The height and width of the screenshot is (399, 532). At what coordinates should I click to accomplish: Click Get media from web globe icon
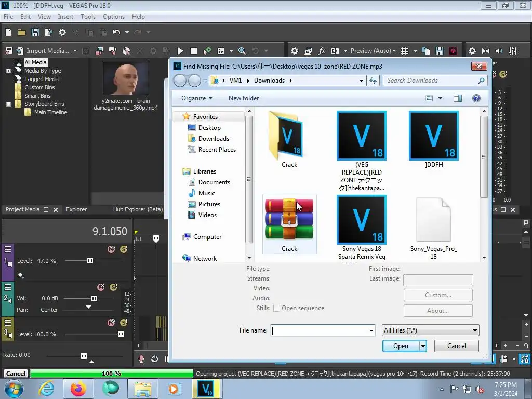126,51
